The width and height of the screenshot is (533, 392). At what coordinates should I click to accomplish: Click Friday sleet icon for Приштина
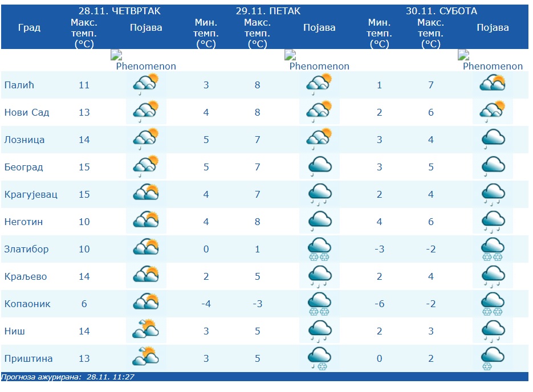(x=319, y=359)
